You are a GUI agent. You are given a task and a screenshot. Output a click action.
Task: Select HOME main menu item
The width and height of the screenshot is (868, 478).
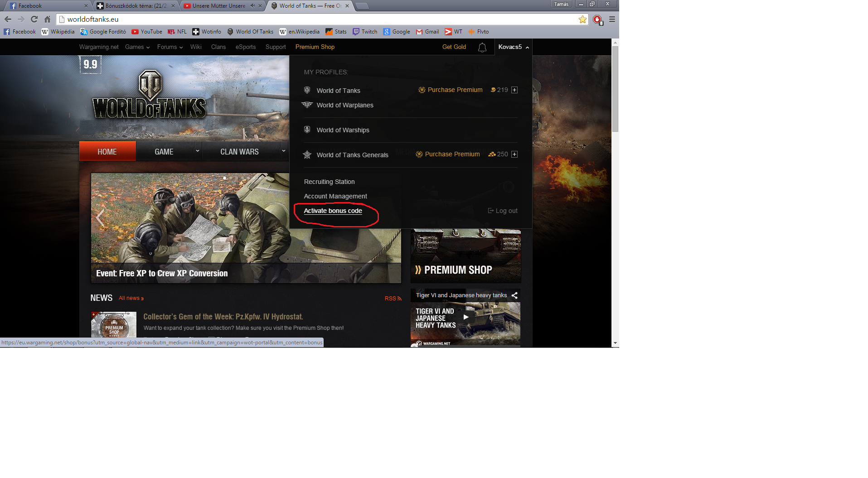pyautogui.click(x=107, y=151)
